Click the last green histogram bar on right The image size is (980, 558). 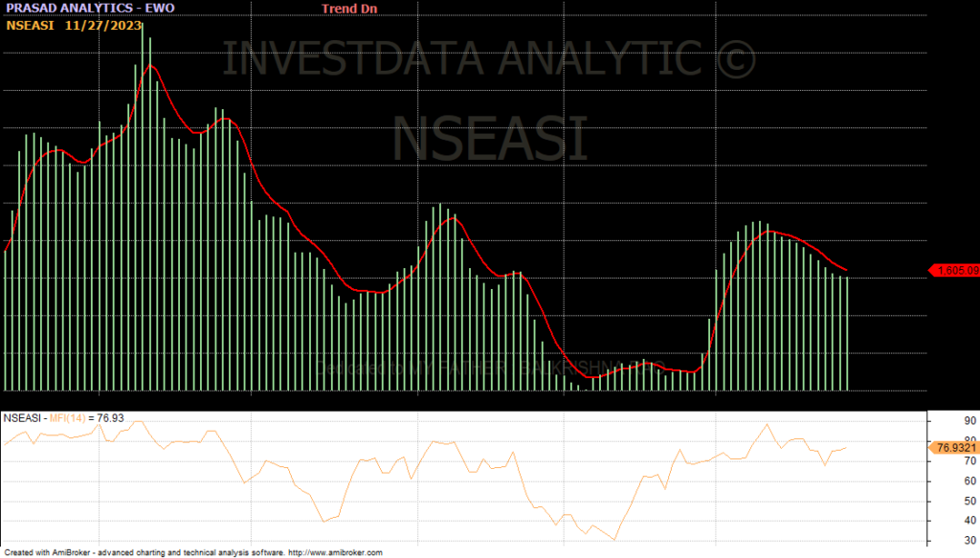[x=847, y=333]
